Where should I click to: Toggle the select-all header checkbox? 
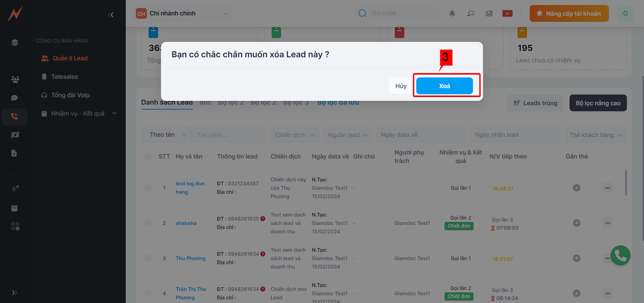pos(148,157)
